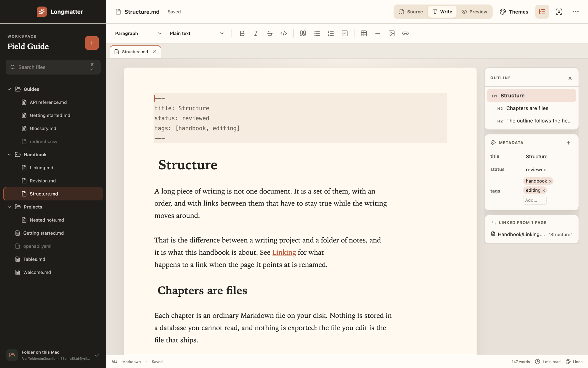Insert a link from toolbar
The width and height of the screenshot is (588, 368).
[405, 33]
